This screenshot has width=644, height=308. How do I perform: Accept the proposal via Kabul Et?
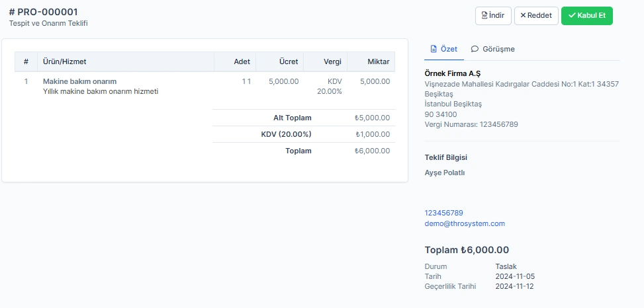(587, 16)
